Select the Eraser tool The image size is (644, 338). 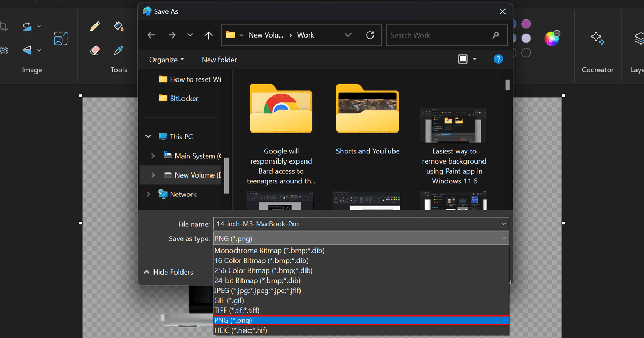click(x=95, y=50)
